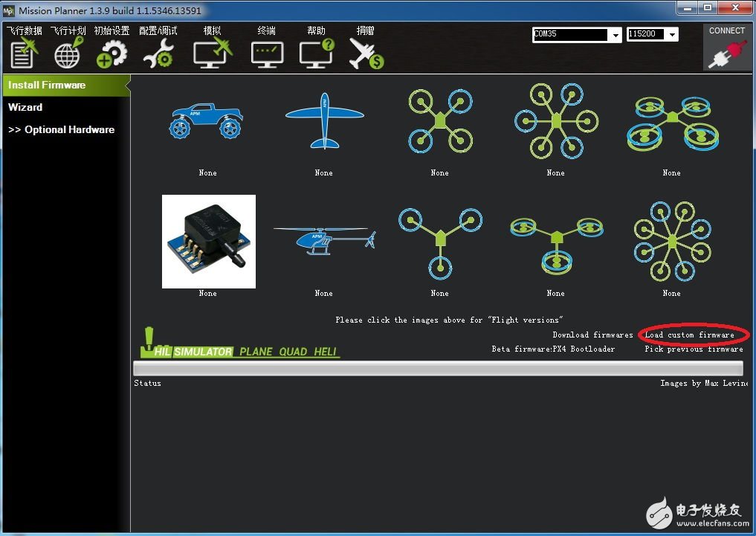756x536 pixels.
Task: Choose the quadcopter firmware icon
Action: (x=439, y=120)
